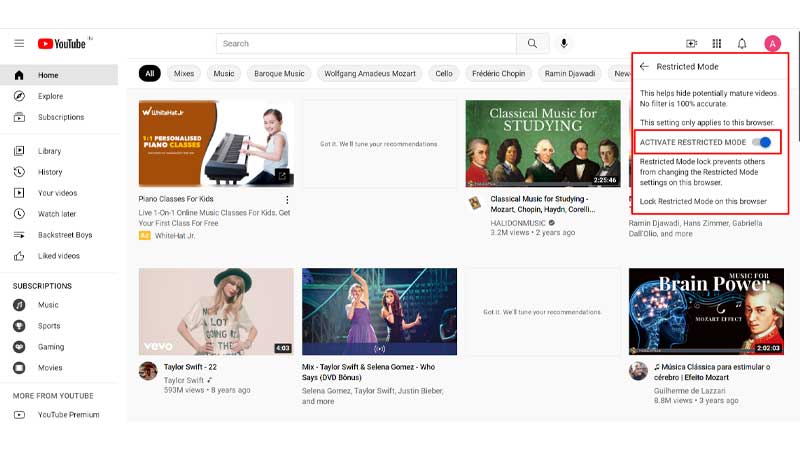Open Explore in the sidebar
This screenshot has width=800, height=450.
59,96
